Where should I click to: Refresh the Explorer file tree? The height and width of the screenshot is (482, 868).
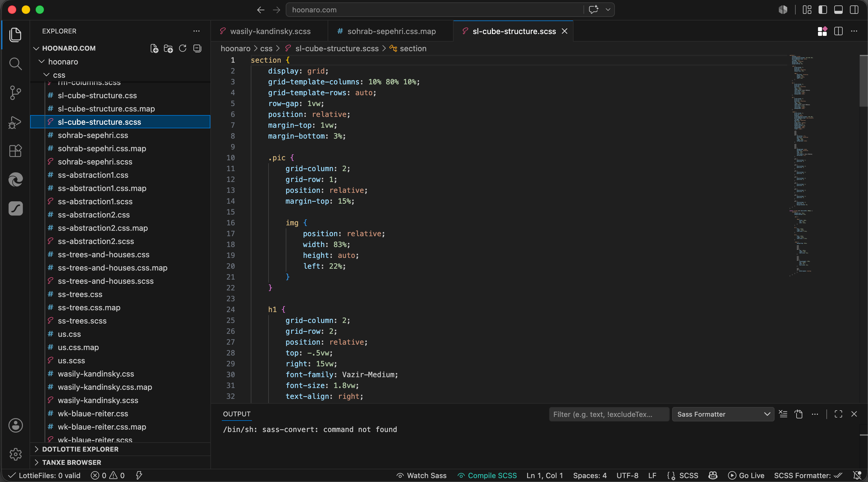183,49
